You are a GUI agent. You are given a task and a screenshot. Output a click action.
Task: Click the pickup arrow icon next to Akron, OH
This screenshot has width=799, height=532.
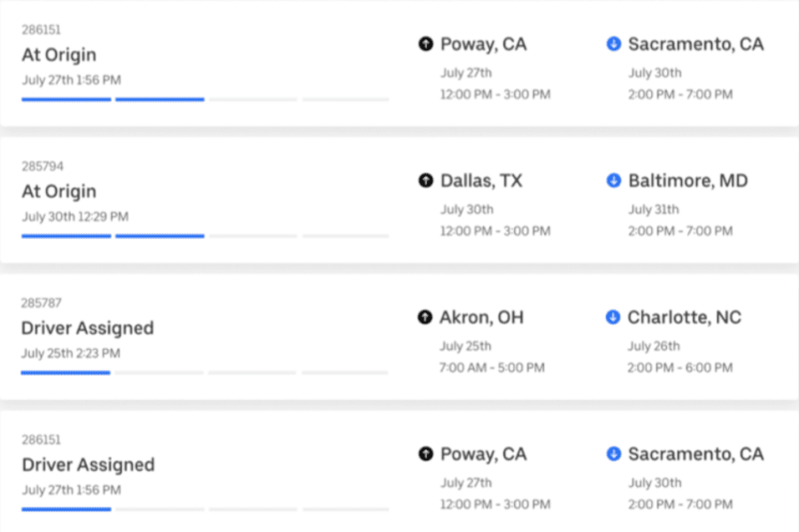pos(425,317)
